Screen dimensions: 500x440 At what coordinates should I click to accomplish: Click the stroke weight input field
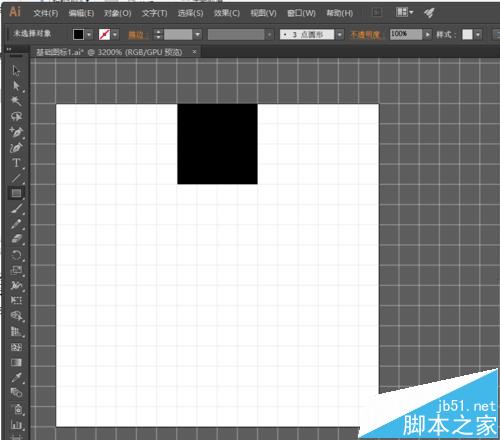[x=178, y=34]
